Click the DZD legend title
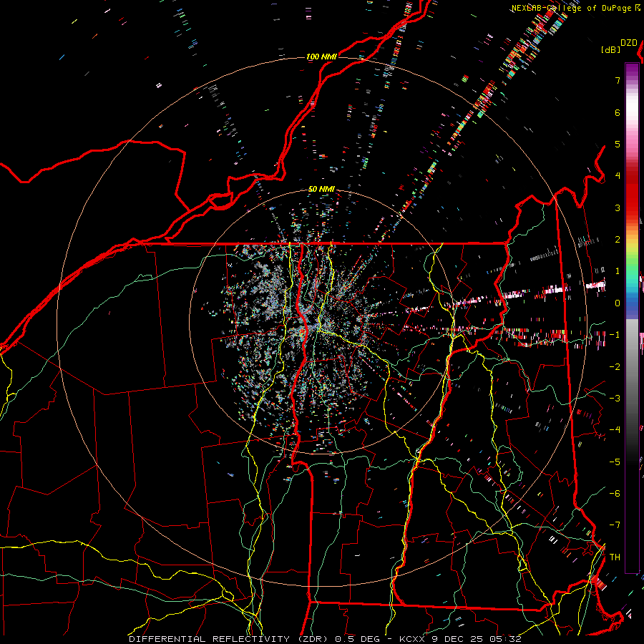 coord(629,43)
